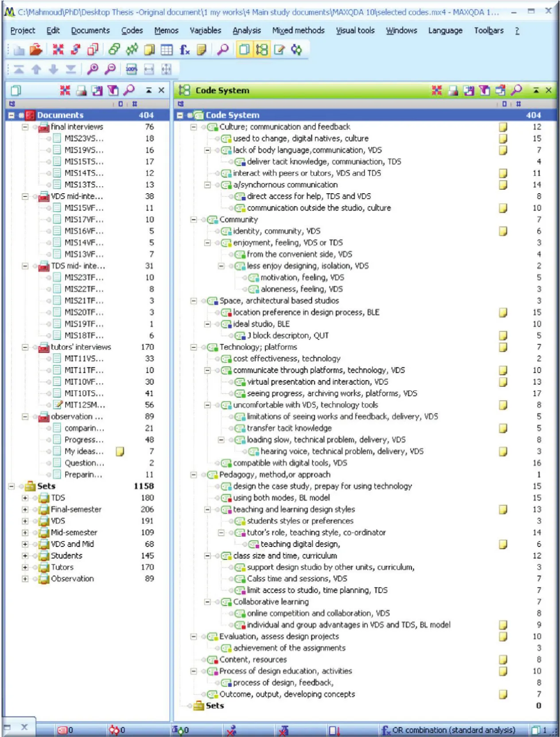Click the fx Overview of Variables icon

[184, 50]
